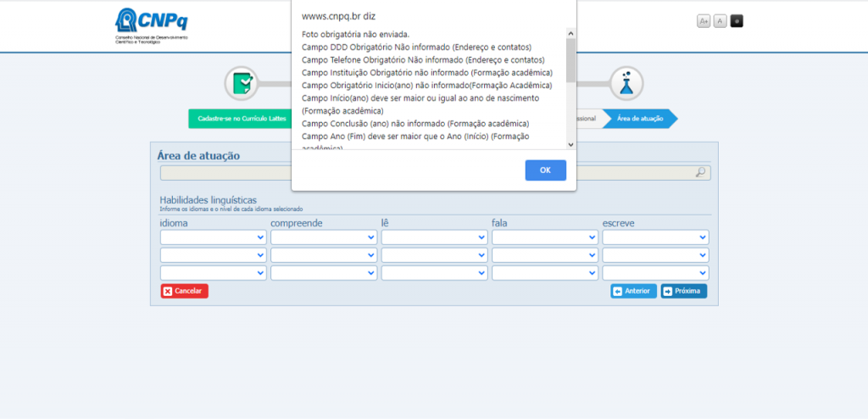Expand the second-row lê dropdown
This screenshot has width=868, height=419.
[434, 255]
